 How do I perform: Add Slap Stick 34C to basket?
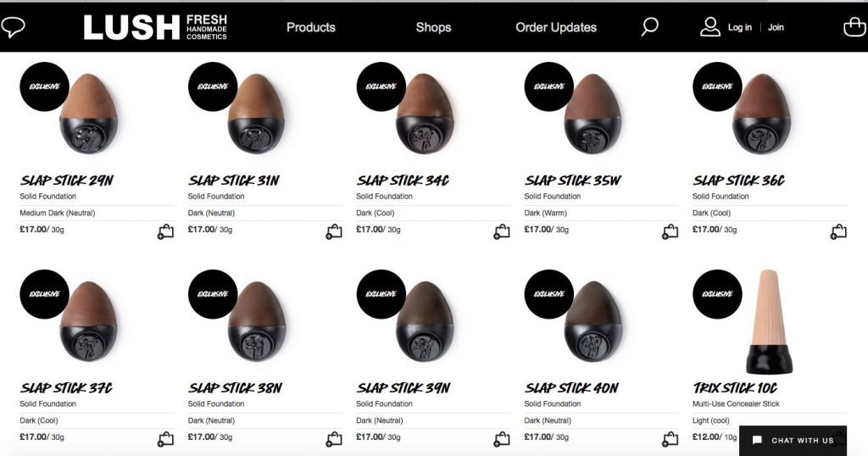(x=502, y=231)
